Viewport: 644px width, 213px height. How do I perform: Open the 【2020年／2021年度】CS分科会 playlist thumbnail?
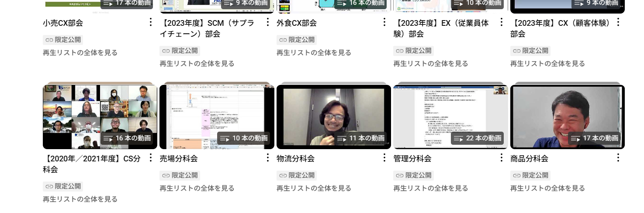[x=100, y=116]
